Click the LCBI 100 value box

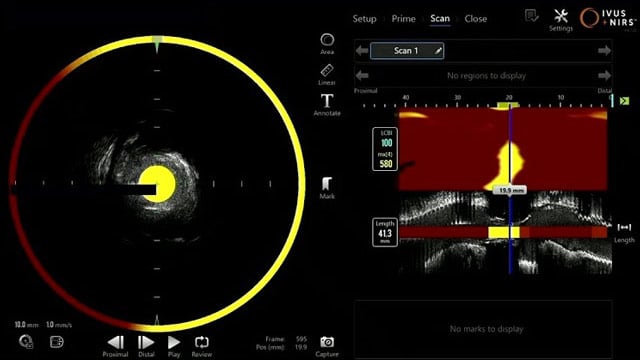[386, 139]
